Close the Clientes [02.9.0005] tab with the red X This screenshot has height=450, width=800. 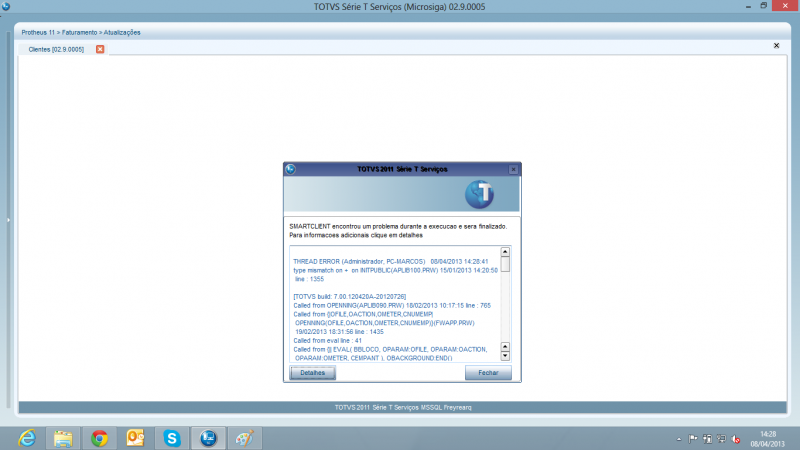point(100,49)
